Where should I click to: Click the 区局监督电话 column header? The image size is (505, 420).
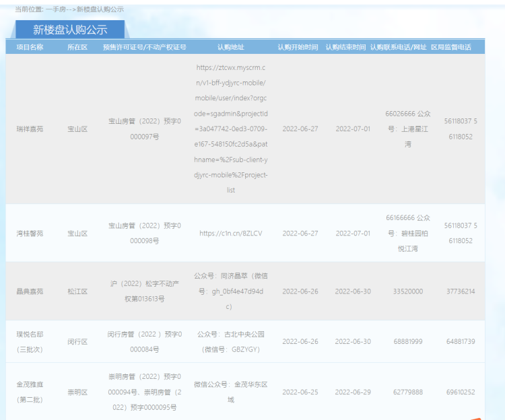coord(451,47)
